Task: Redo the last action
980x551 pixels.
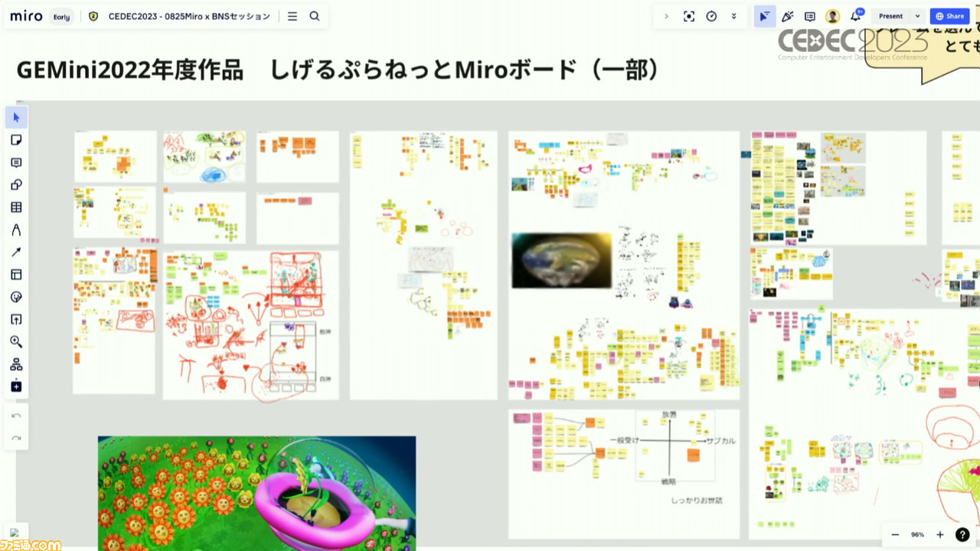Action: click(16, 439)
